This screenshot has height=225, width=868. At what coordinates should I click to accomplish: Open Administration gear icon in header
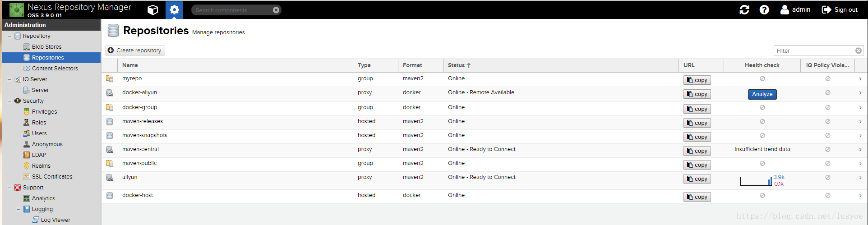(174, 9)
